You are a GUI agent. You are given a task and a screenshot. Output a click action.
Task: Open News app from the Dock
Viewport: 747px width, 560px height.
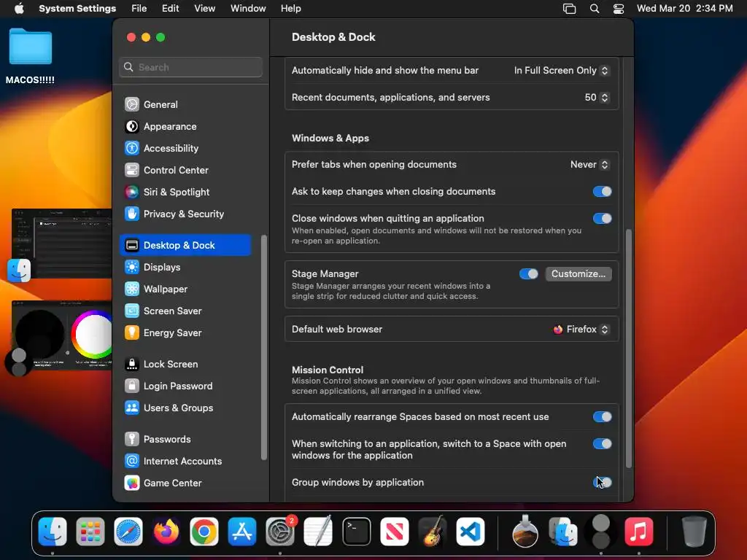394,532
